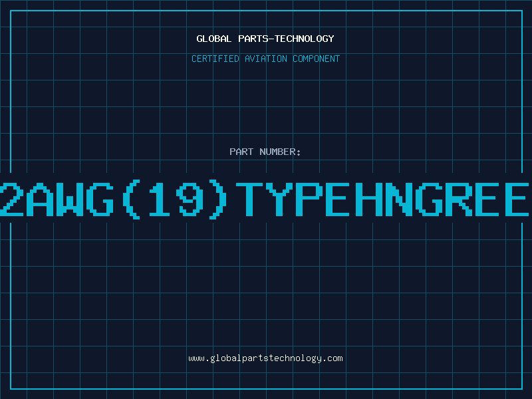Click the GLOBAL PARTS-TECHNOLOGY header title
Image resolution: width=532 pixels, height=399 pixels.
point(265,39)
